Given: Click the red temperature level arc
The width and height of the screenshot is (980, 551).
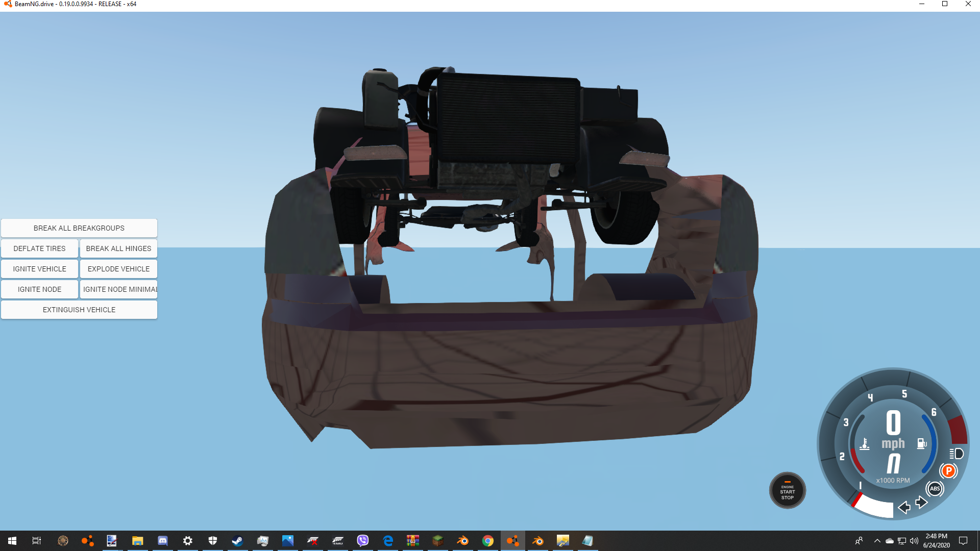Looking at the screenshot, I should coord(856,461).
